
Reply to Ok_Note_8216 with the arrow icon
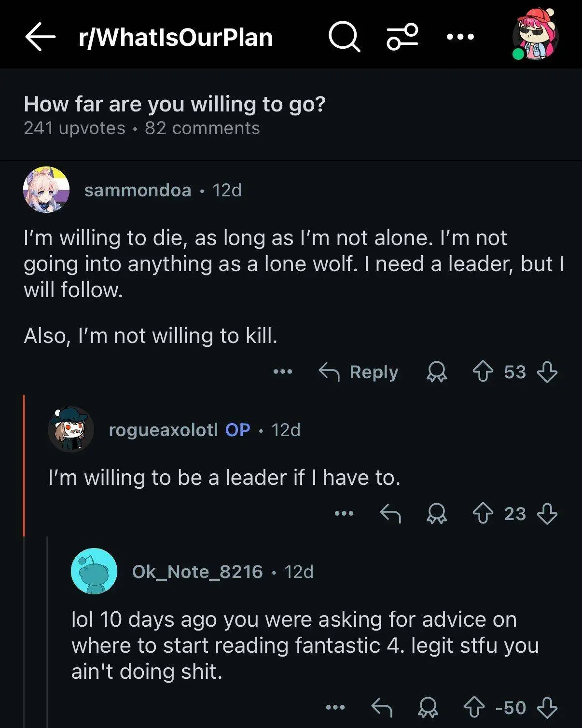coord(382,708)
